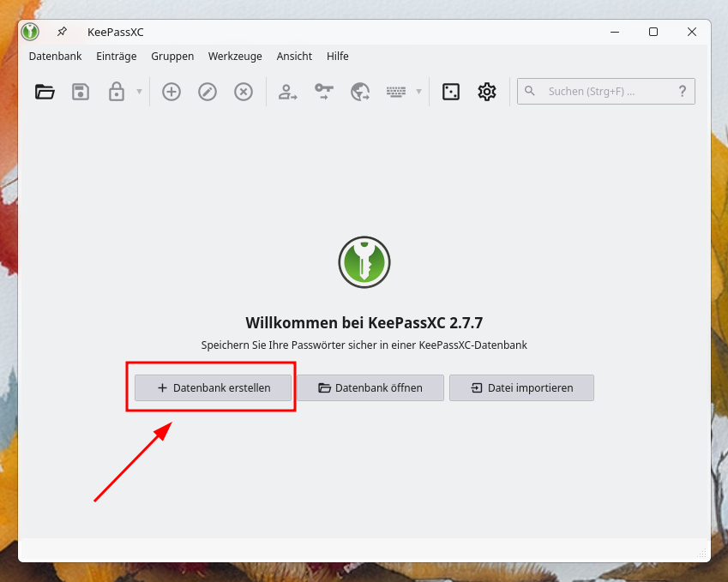The height and width of the screenshot is (582, 728).
Task: Click the copy username toolbar icon
Action: 287,92
